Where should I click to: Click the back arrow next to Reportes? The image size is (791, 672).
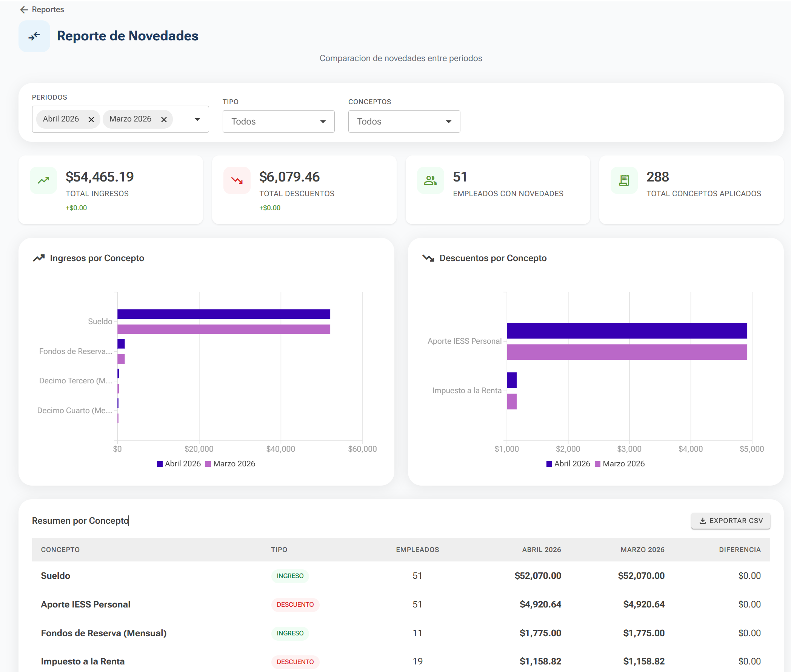[x=24, y=9]
